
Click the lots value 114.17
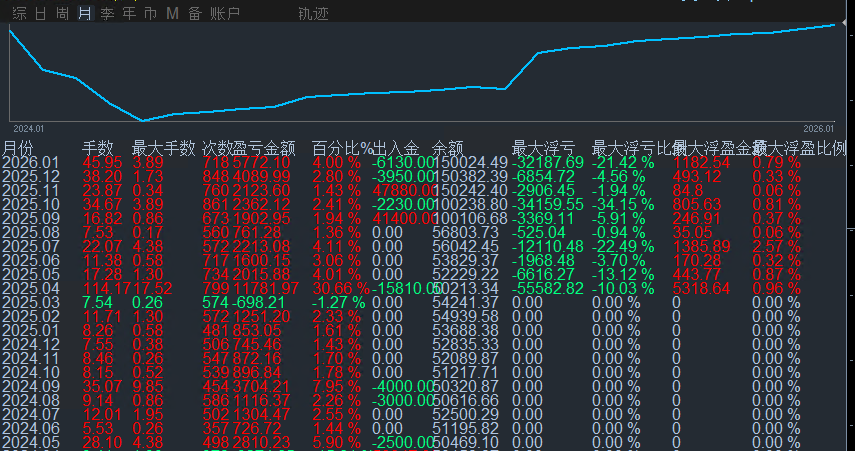pos(107,288)
